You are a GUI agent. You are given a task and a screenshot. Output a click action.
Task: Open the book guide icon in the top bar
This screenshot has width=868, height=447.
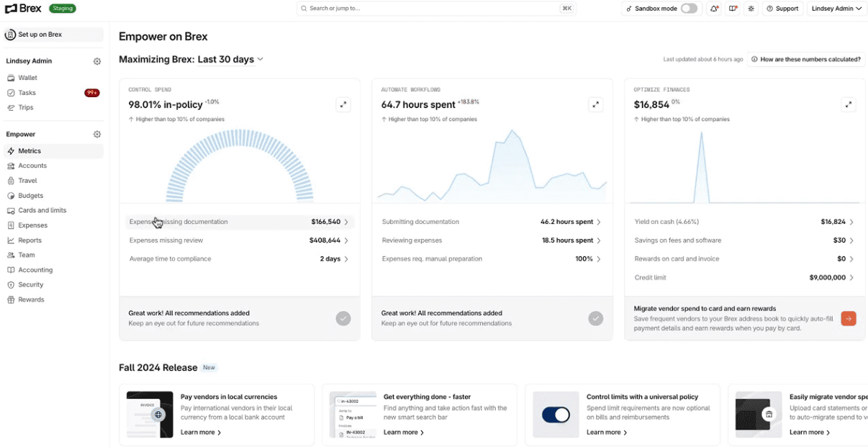(733, 9)
